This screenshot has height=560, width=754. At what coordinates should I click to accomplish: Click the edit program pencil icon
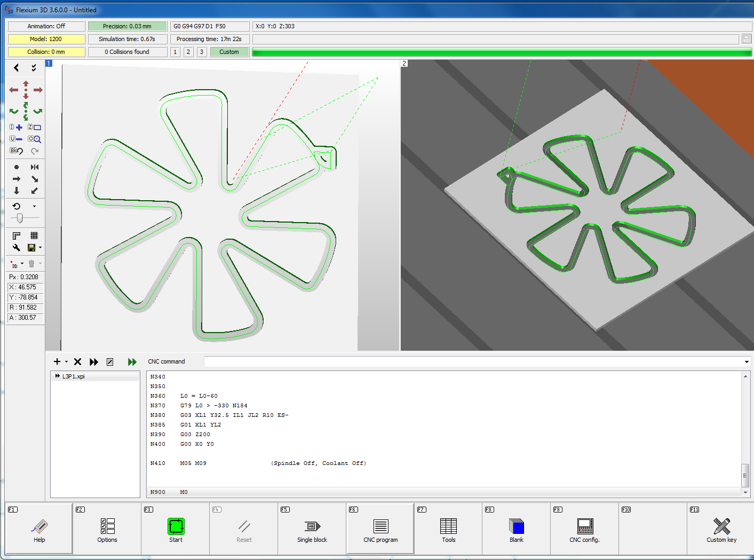[110, 362]
